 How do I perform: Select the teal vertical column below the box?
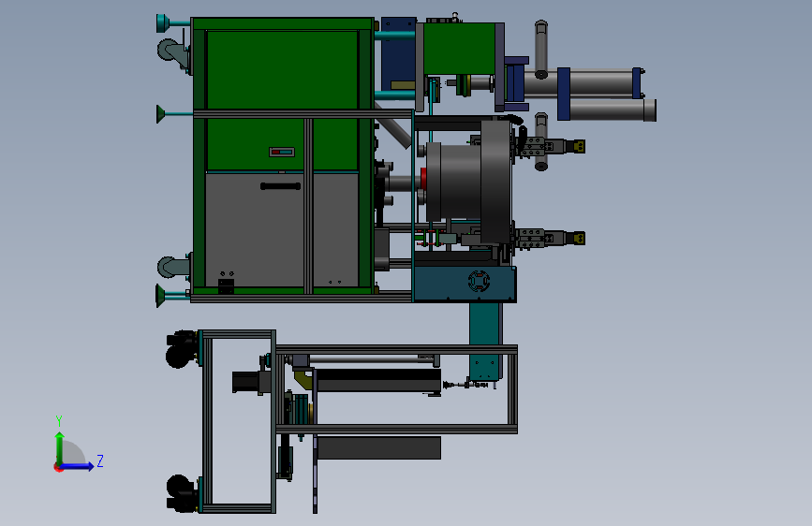point(485,342)
